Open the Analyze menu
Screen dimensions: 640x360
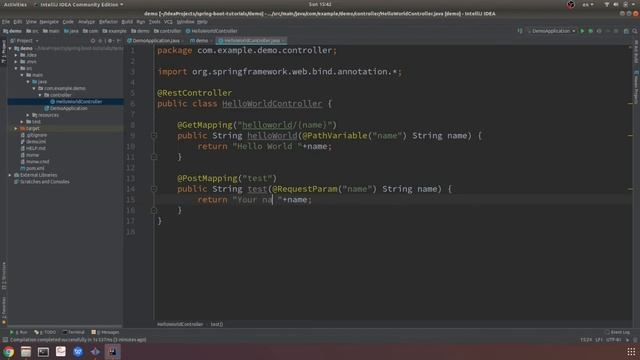(86, 22)
